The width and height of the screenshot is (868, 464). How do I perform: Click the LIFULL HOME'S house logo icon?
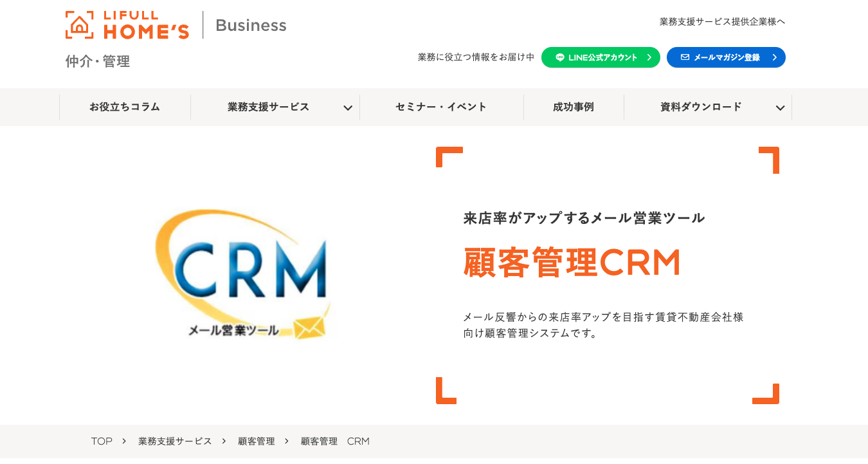(x=79, y=25)
